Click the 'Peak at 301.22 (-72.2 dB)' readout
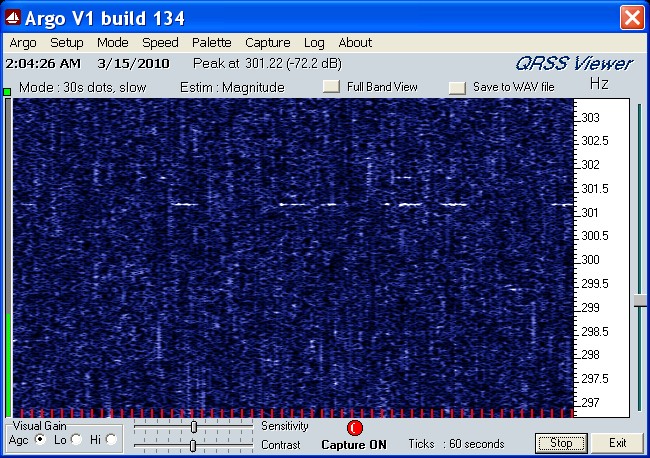650x458 pixels. pyautogui.click(x=267, y=63)
